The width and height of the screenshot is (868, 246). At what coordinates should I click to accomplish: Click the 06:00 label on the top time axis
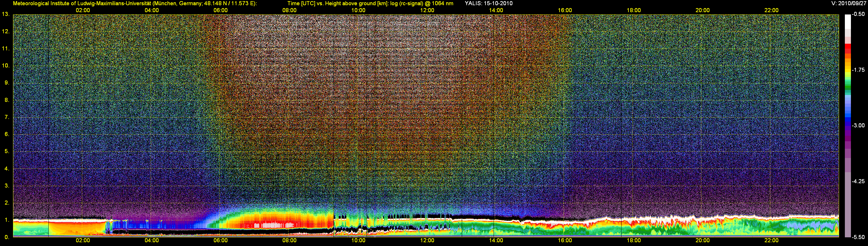tap(220, 10)
